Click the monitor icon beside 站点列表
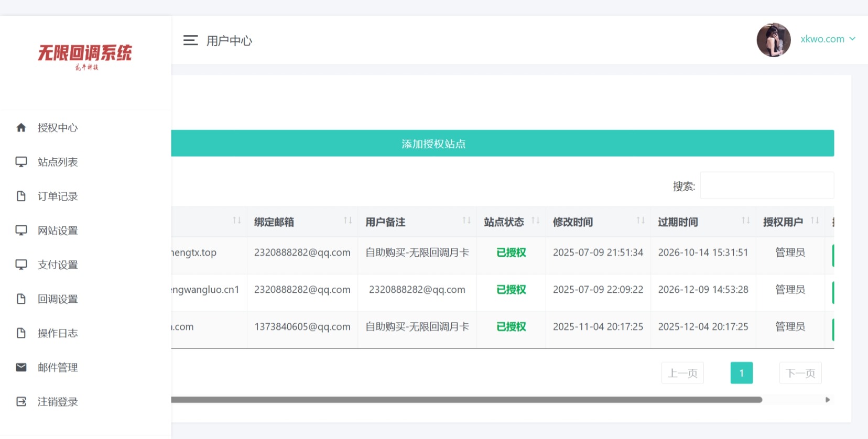 21,162
